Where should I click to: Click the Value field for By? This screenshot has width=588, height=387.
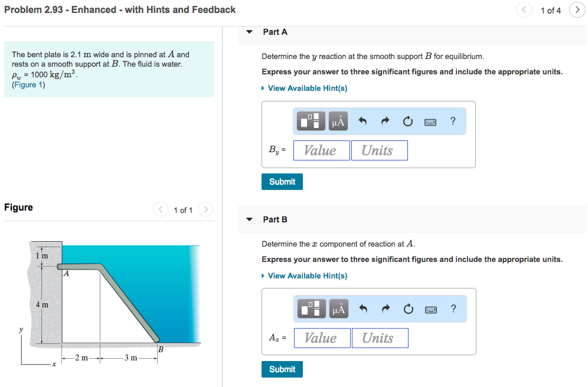(321, 150)
